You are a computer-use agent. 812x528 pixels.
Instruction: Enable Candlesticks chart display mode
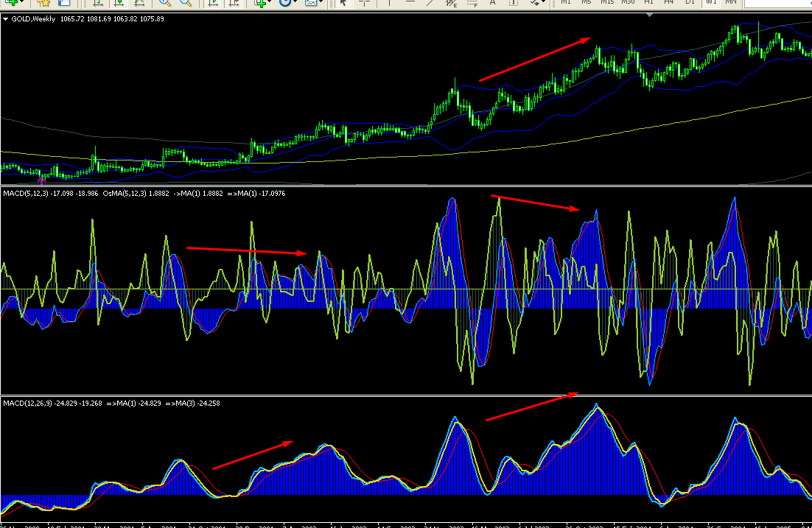(119, 3)
